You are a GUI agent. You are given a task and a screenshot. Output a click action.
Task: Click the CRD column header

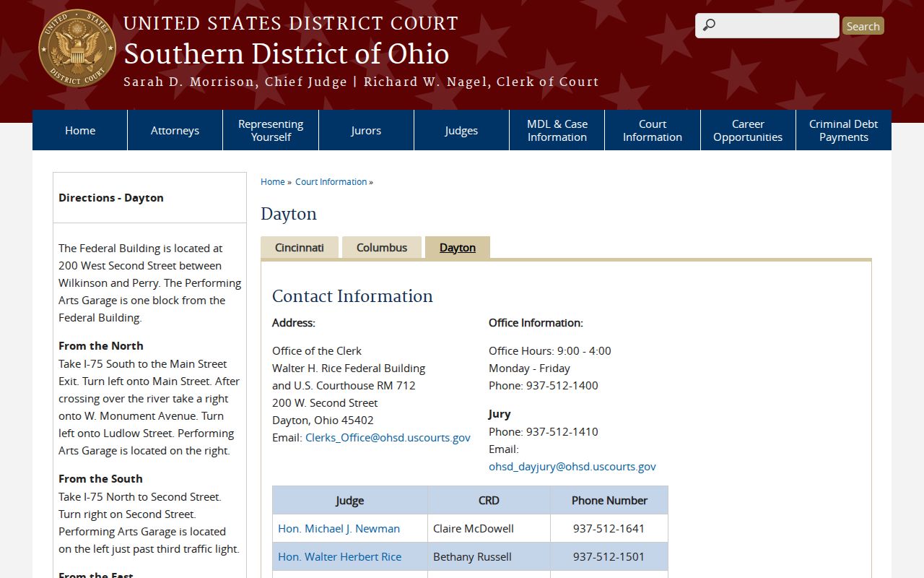pyautogui.click(x=489, y=500)
